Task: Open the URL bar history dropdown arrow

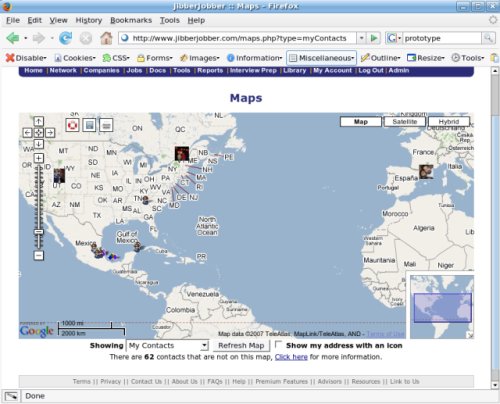Action: point(361,38)
